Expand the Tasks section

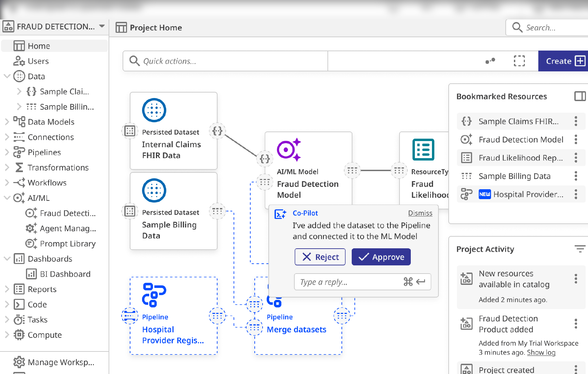7,319
